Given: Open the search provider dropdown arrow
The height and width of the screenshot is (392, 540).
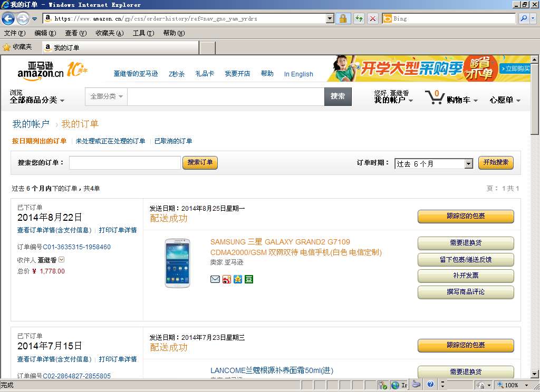Looking at the screenshot, I should click(x=533, y=18).
